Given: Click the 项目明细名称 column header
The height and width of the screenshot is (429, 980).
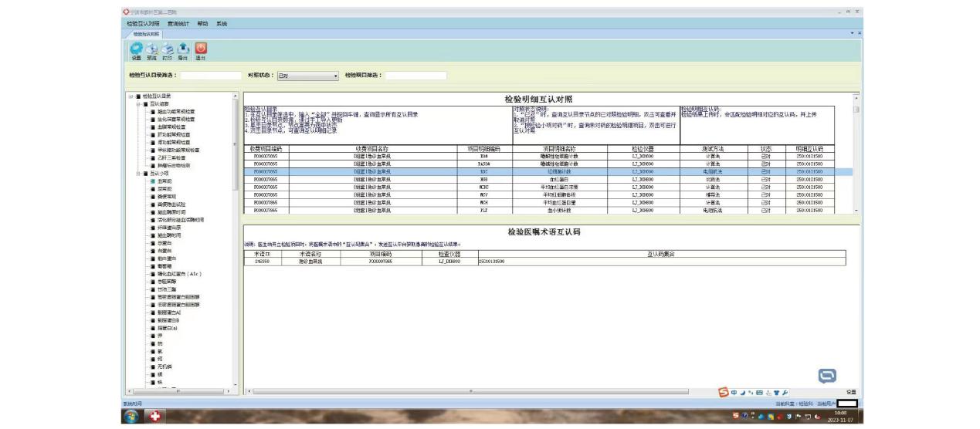Looking at the screenshot, I should [554, 148].
